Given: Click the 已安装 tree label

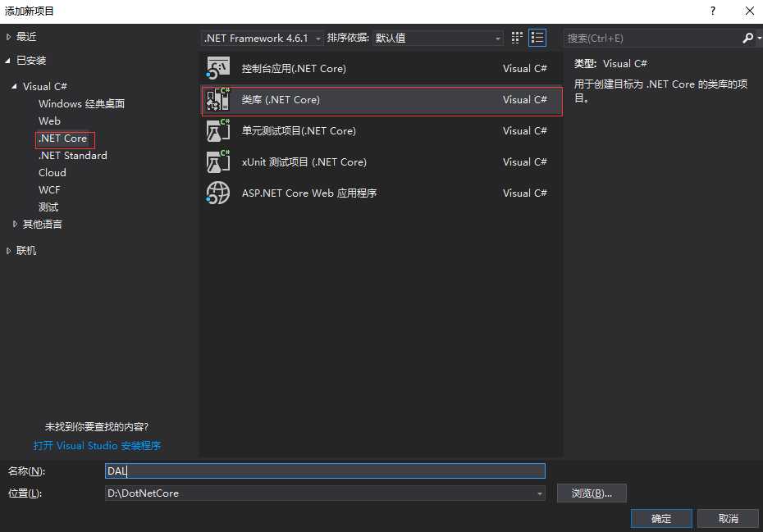Looking at the screenshot, I should tap(31, 61).
